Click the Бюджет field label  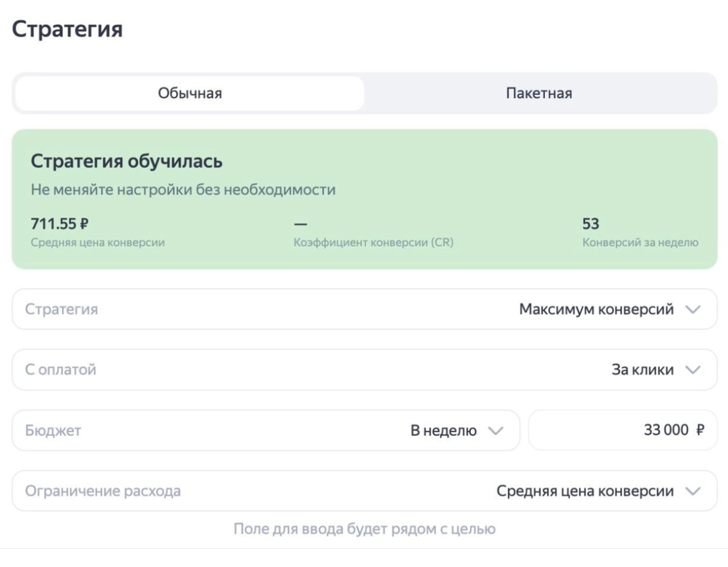pos(53,431)
